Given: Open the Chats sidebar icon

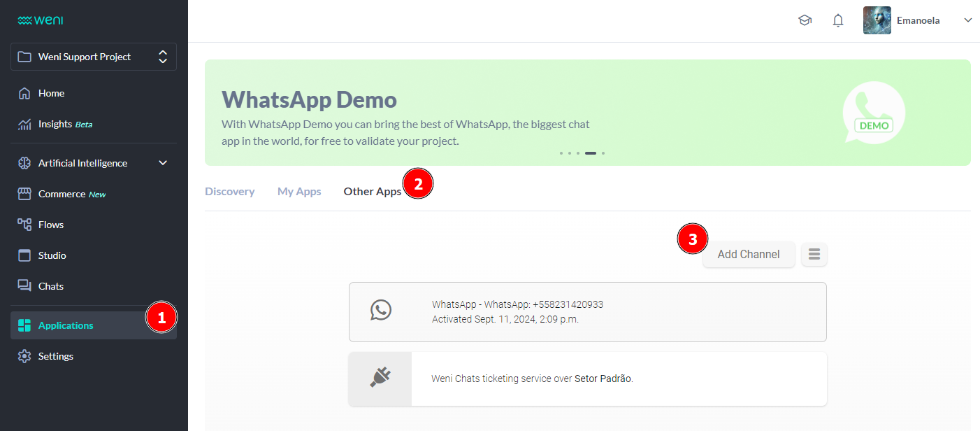Looking at the screenshot, I should [x=24, y=286].
